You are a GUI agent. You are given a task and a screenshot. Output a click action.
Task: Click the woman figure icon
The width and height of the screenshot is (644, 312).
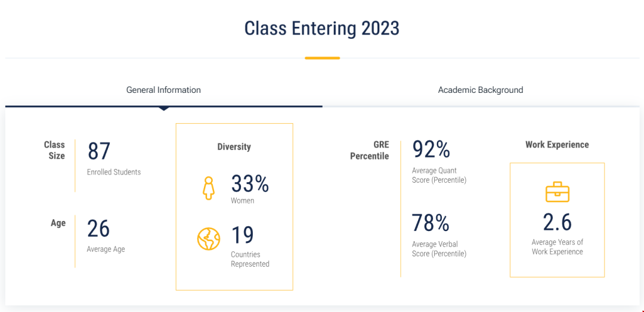pyautogui.click(x=208, y=188)
